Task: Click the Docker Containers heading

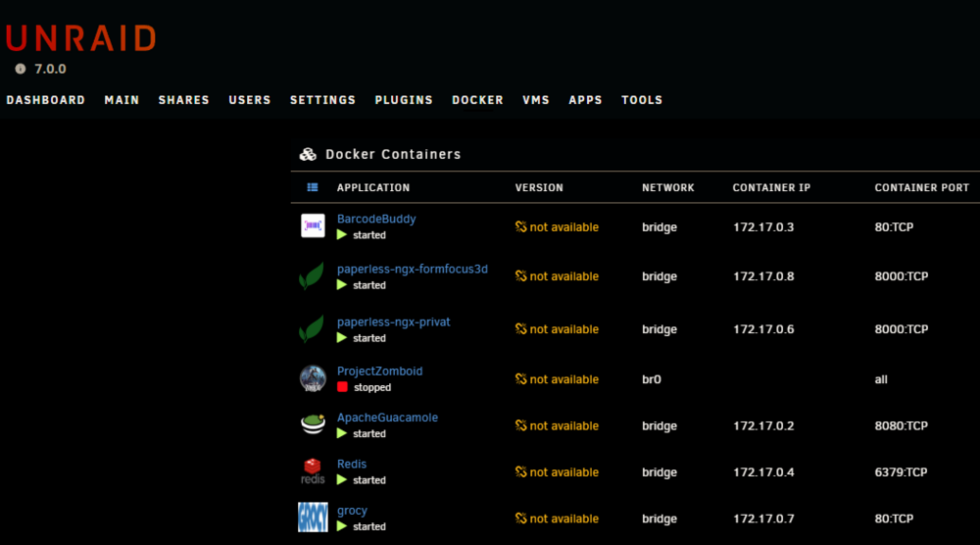Action: (x=393, y=154)
